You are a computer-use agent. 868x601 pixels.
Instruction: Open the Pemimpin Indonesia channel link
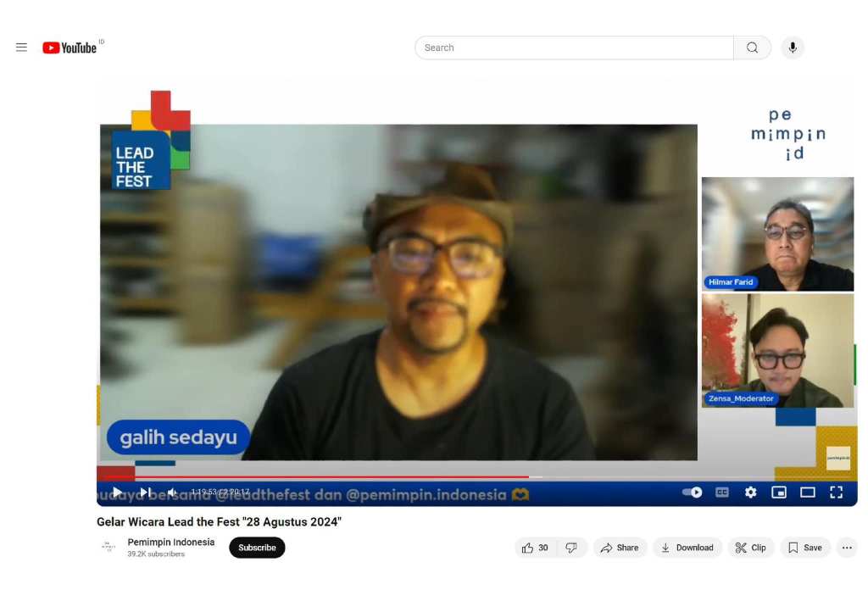170,543
